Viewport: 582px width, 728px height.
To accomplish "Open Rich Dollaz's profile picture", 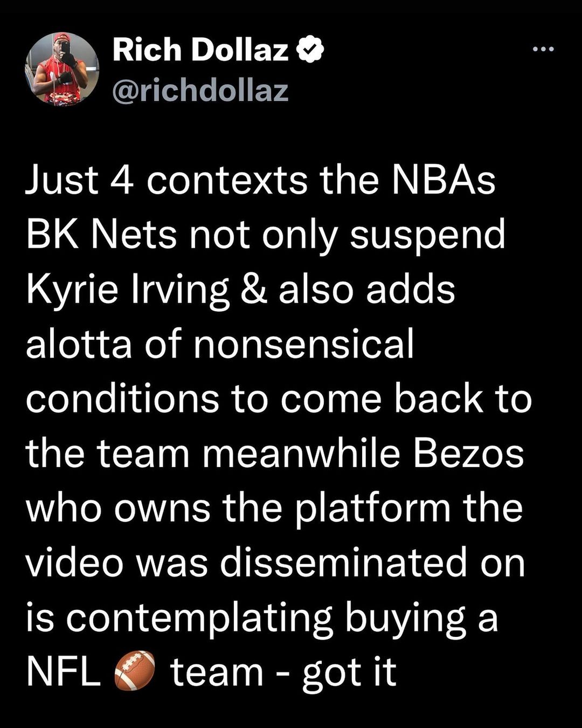I will [61, 68].
